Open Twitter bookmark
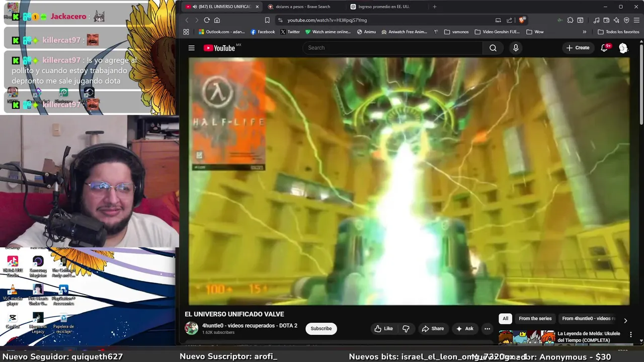 click(x=290, y=32)
